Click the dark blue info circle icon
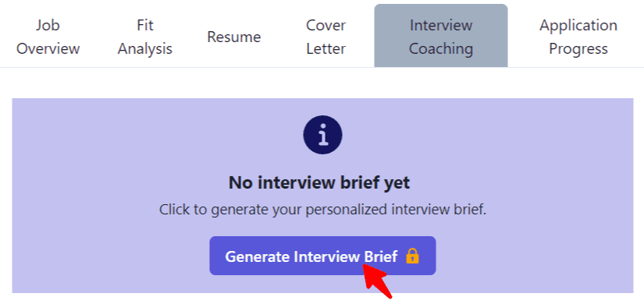The width and height of the screenshot is (644, 304). [322, 135]
